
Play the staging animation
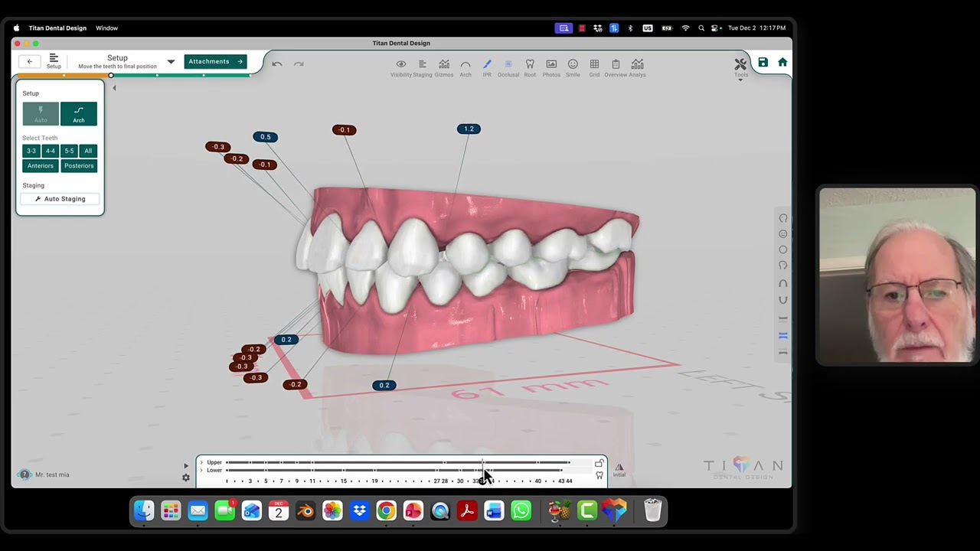[x=186, y=465]
